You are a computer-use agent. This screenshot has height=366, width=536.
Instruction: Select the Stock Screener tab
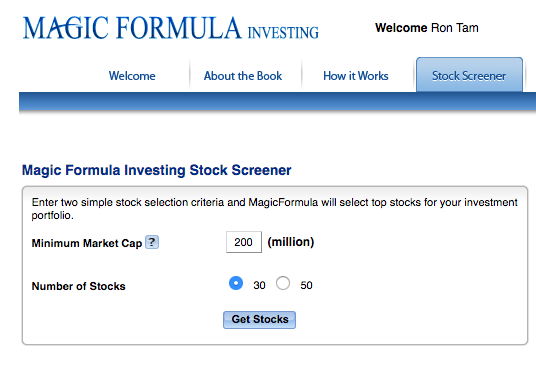click(x=469, y=75)
